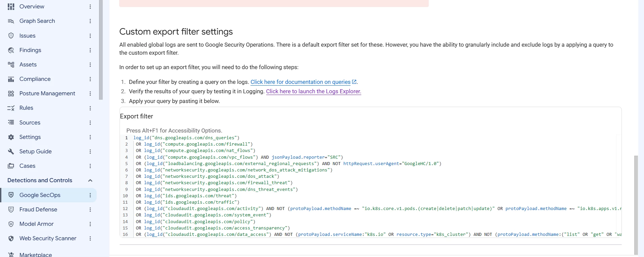The height and width of the screenshot is (257, 644).
Task: Go to Web Security Scanner
Action: click(48, 238)
